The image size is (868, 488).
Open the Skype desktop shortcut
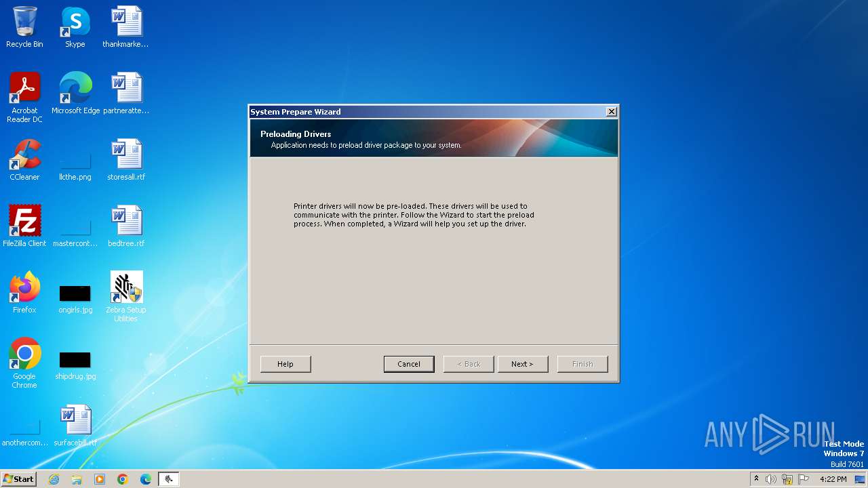(x=75, y=27)
